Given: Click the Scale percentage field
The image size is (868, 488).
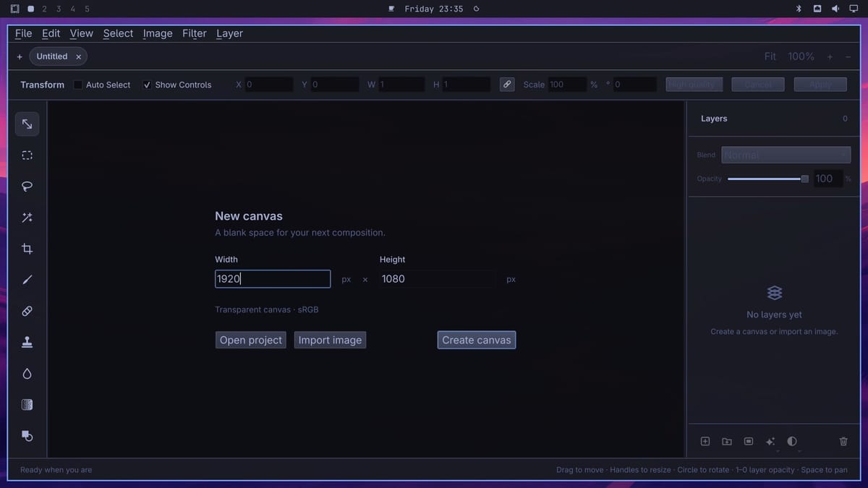Looking at the screenshot, I should click(566, 85).
